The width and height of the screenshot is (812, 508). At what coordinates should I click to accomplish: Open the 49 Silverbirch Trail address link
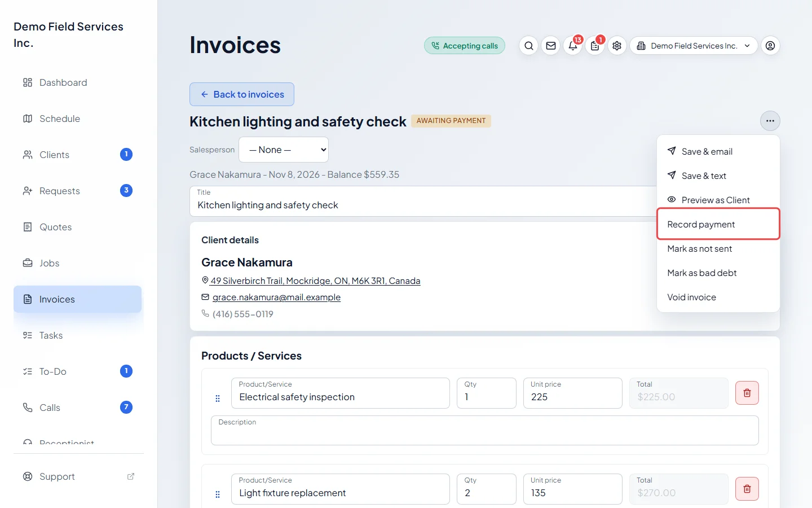[315, 281]
